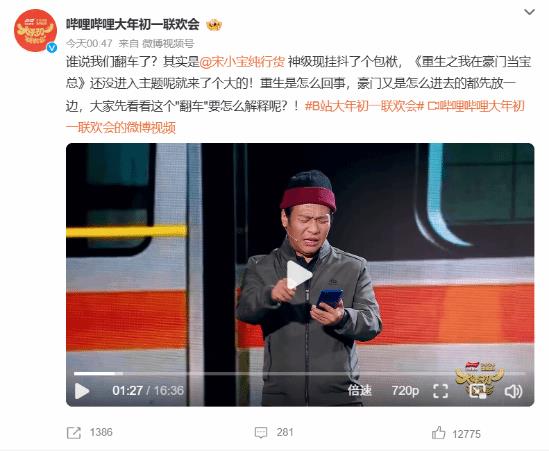Click the verified badge on avatar
Image resolution: width=549 pixels, height=451 pixels.
coord(52,48)
